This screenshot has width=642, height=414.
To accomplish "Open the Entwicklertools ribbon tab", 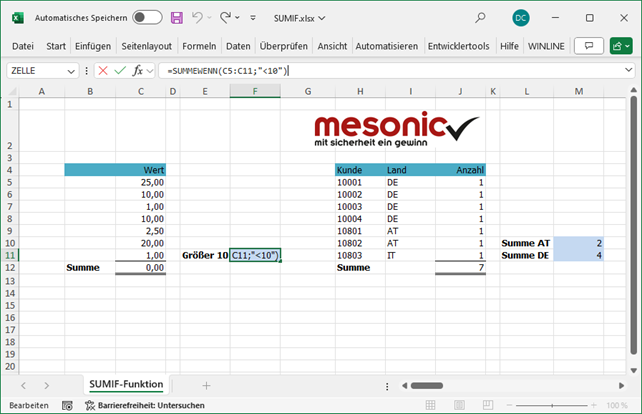I will (458, 46).
